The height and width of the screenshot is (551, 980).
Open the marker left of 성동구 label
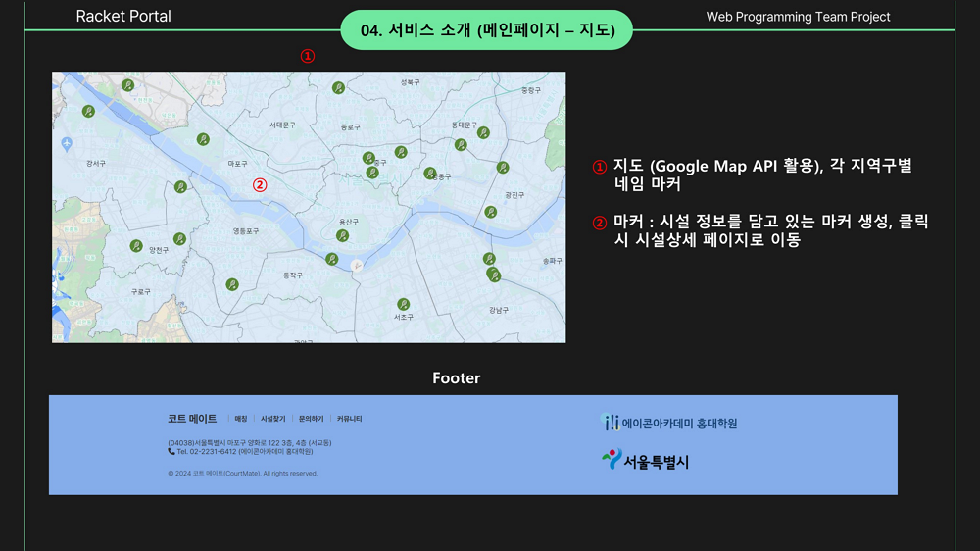(429, 173)
